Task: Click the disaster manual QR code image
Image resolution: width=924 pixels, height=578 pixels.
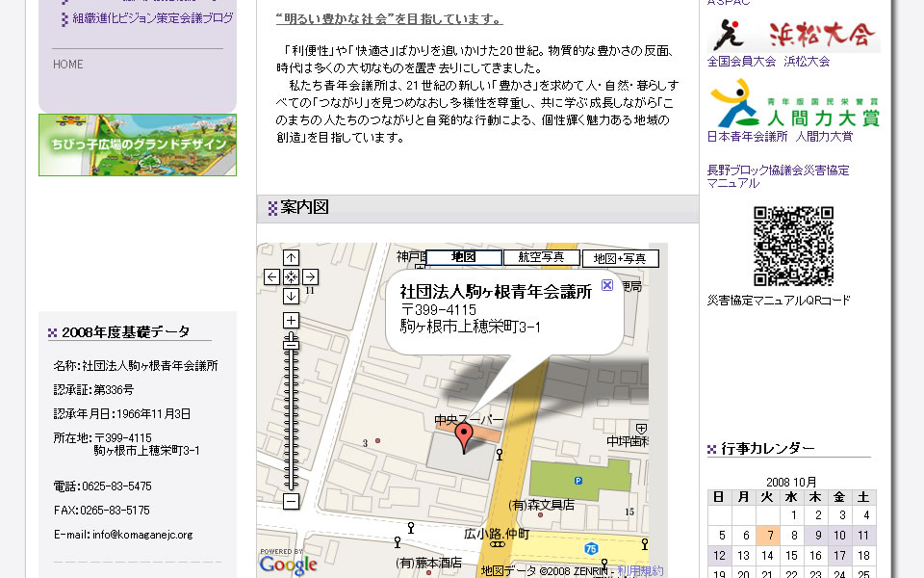Action: point(793,246)
